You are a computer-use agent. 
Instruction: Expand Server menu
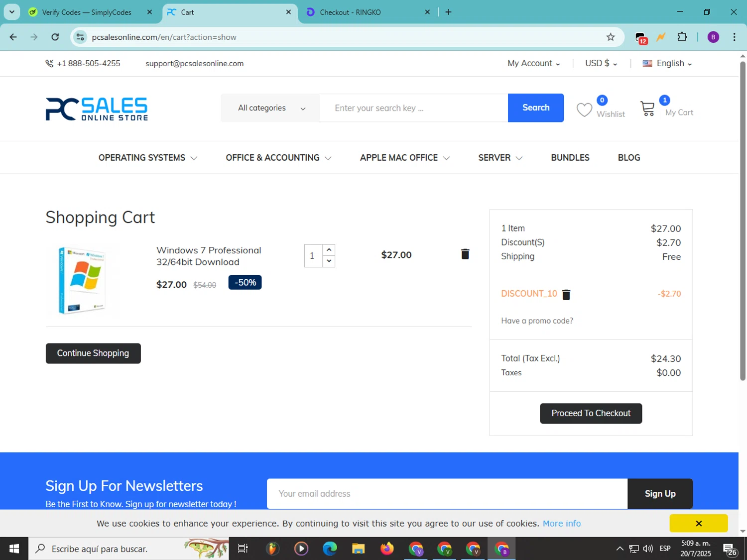(x=500, y=158)
